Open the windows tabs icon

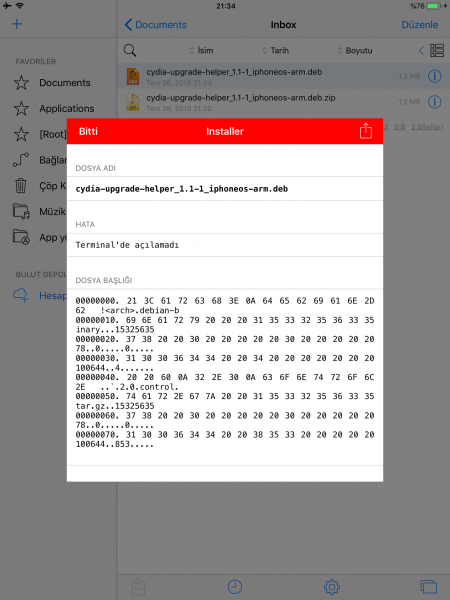[428, 587]
